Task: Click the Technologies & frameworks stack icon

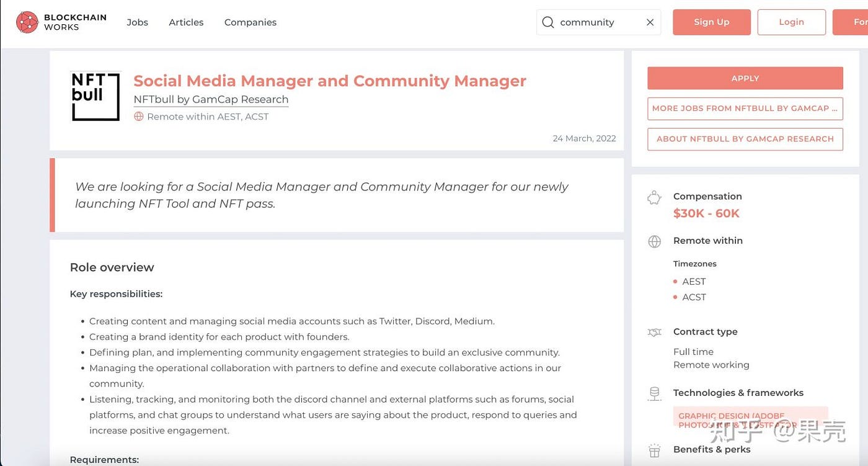Action: coord(654,393)
